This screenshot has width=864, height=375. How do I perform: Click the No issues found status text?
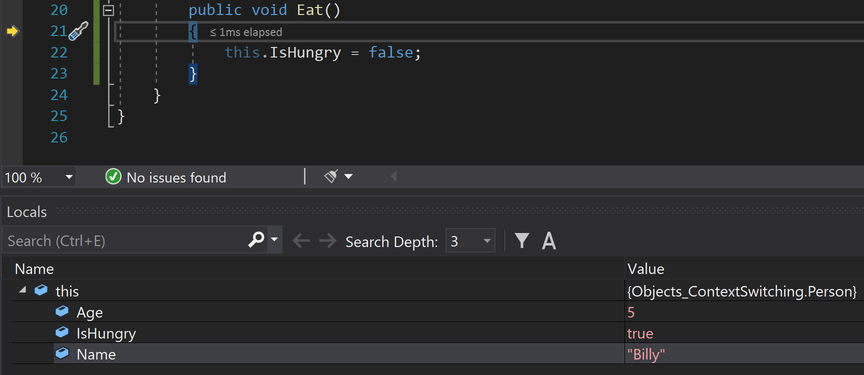pos(176,177)
